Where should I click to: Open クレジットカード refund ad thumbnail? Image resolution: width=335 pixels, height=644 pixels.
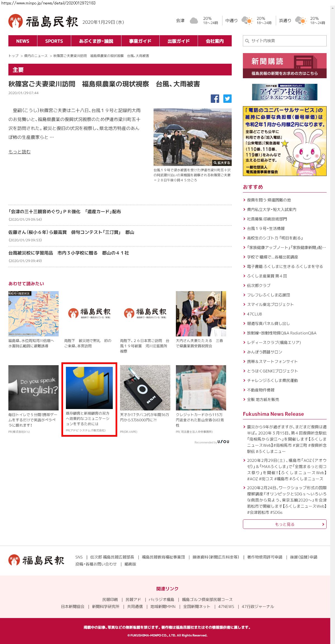(201, 388)
